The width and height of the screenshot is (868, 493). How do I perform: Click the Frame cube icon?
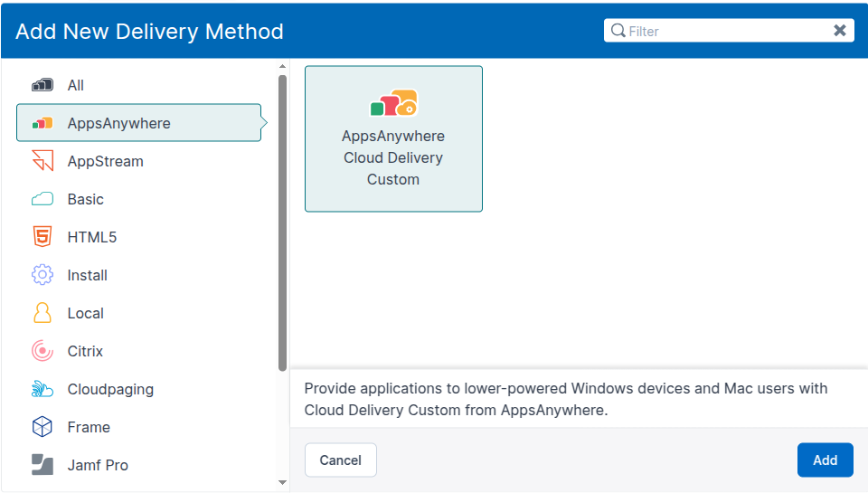point(42,427)
